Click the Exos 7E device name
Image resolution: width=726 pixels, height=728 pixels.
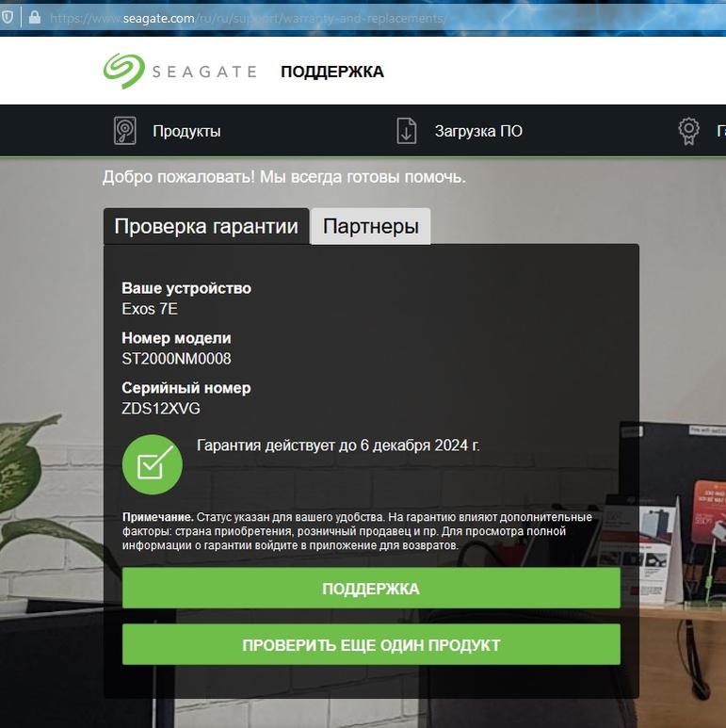tap(150, 309)
